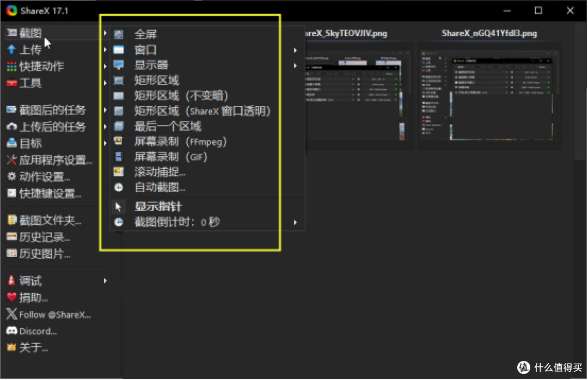The width and height of the screenshot is (588, 380).
Task: Open the ShareX_nGQ41Yfdl3.png thumbnail
Action: coord(489,96)
